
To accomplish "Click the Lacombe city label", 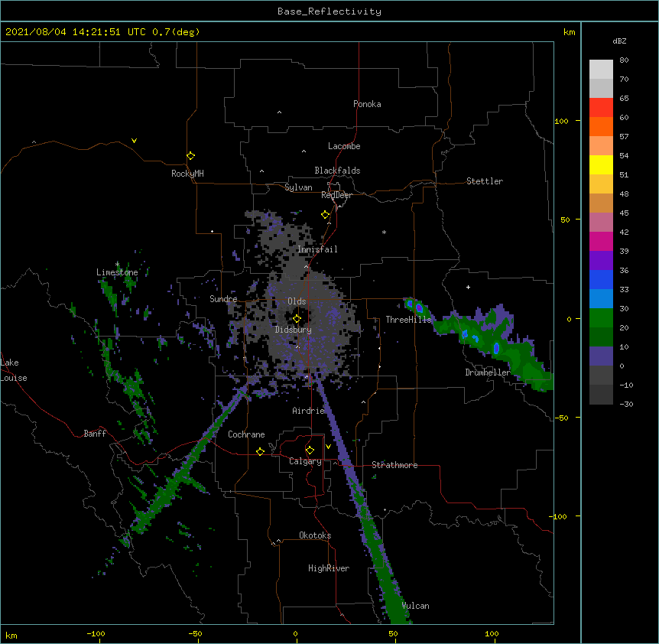I will point(344,146).
